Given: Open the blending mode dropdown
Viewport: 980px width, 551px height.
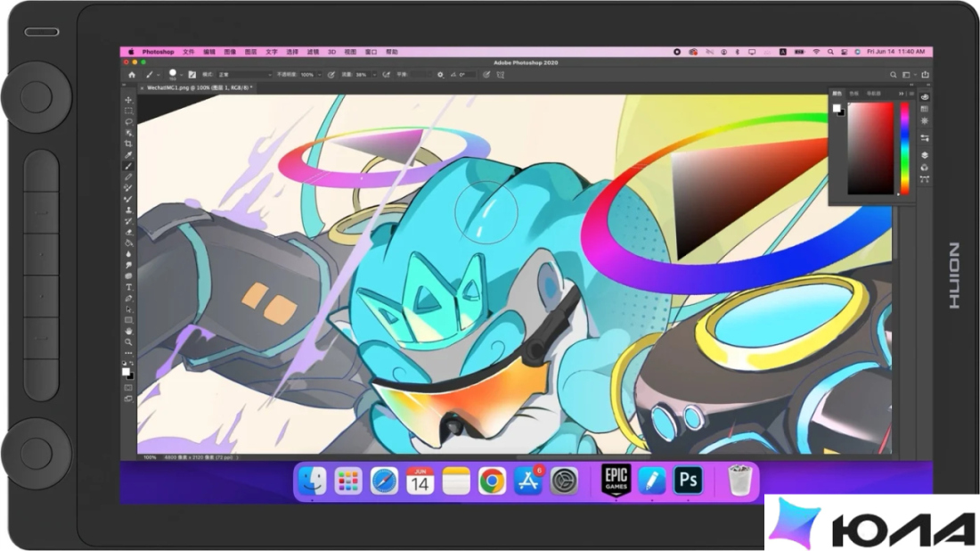Looking at the screenshot, I should click(244, 74).
